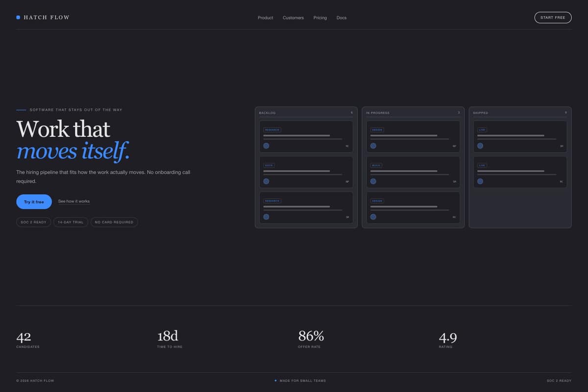Image resolution: width=588 pixels, height=392 pixels.
Task: Click the BUILD tag in In Progress
Action: point(376,165)
